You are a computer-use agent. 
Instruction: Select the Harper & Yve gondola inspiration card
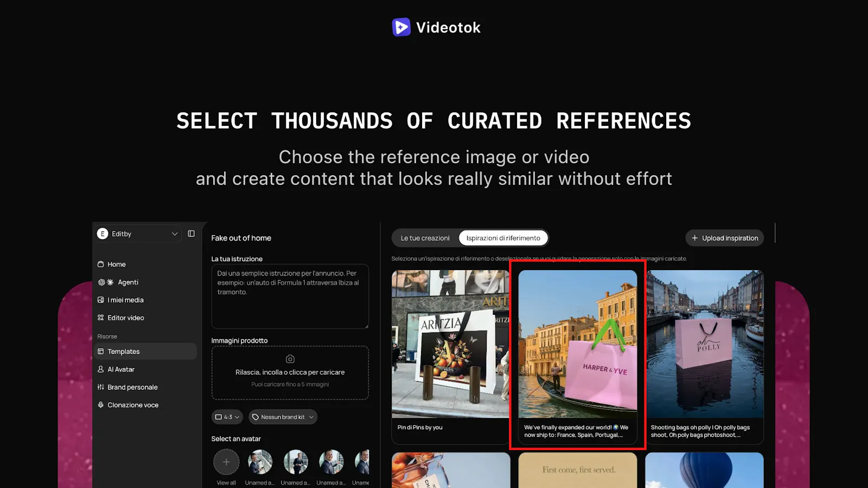[x=578, y=357]
